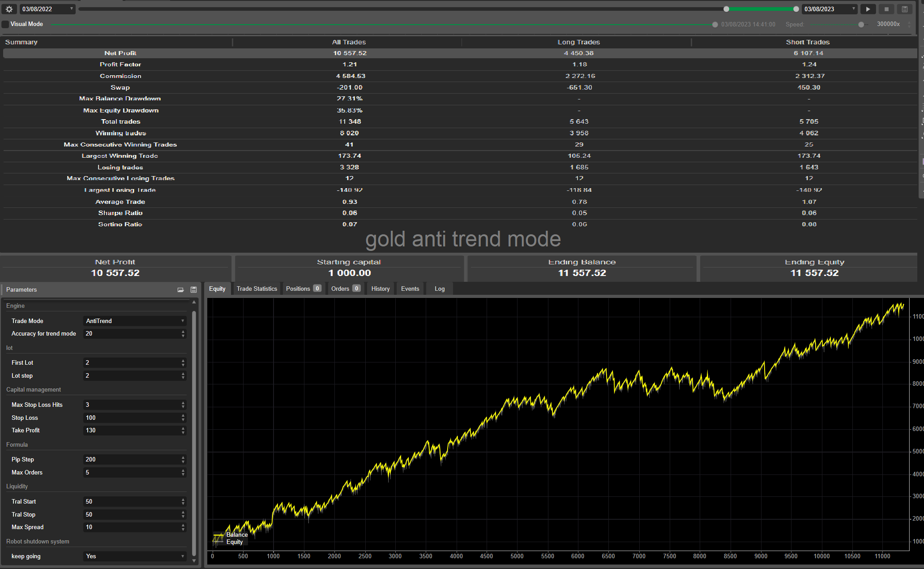924x569 pixels.
Task: Stop the backtest with the stop button
Action: coord(886,9)
